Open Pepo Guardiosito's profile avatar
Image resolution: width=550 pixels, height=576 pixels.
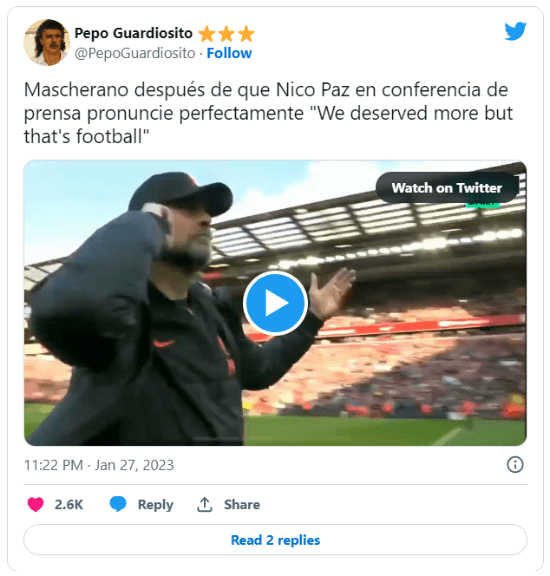coord(47,43)
